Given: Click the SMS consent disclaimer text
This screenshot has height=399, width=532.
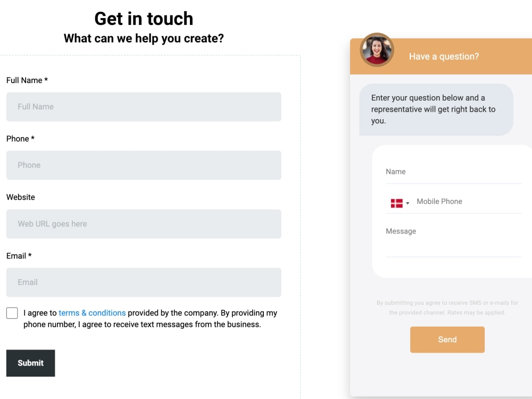Looking at the screenshot, I should pos(447,307).
